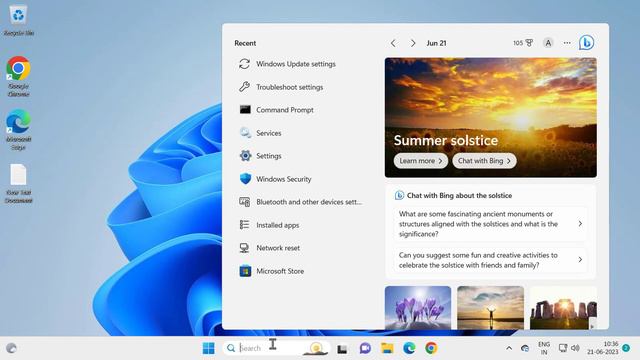
Task: Click the Jun 21 date label
Action: click(x=436, y=43)
